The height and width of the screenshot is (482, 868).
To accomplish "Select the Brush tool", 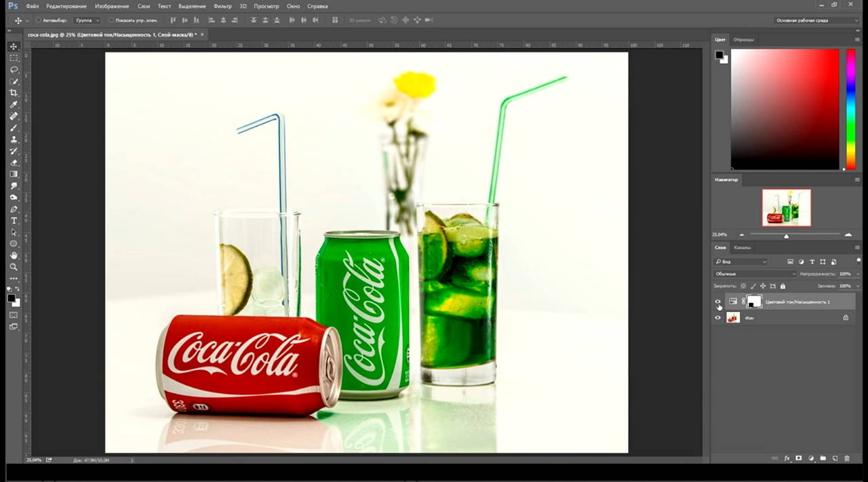I will [x=14, y=127].
